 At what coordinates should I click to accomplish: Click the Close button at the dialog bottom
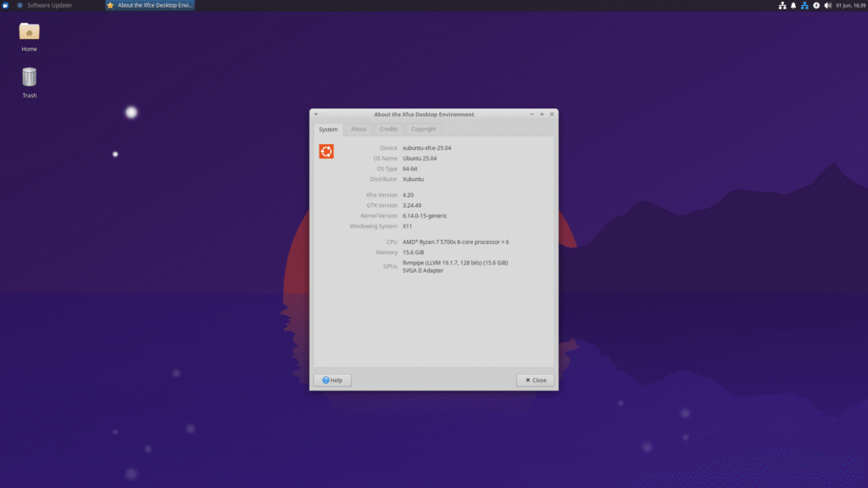click(x=536, y=380)
